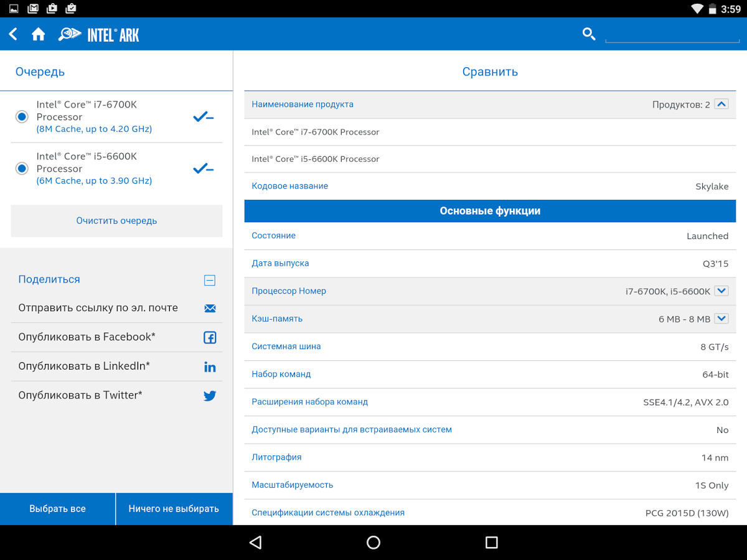Tap the Android recent apps square button

492,543
